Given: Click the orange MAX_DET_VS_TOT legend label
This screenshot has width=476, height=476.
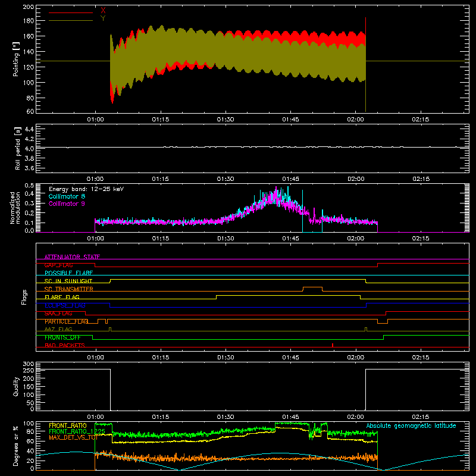Looking at the screenshot, I should coord(73,437).
